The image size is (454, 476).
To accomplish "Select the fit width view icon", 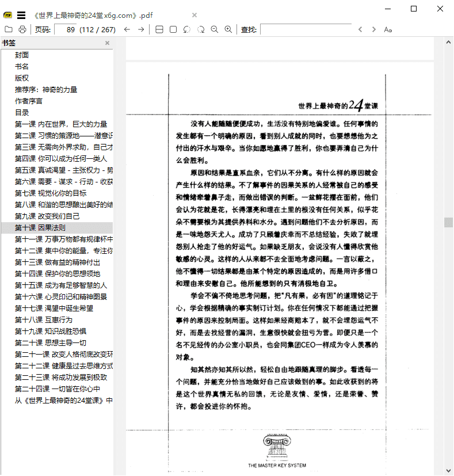I will click(159, 29).
